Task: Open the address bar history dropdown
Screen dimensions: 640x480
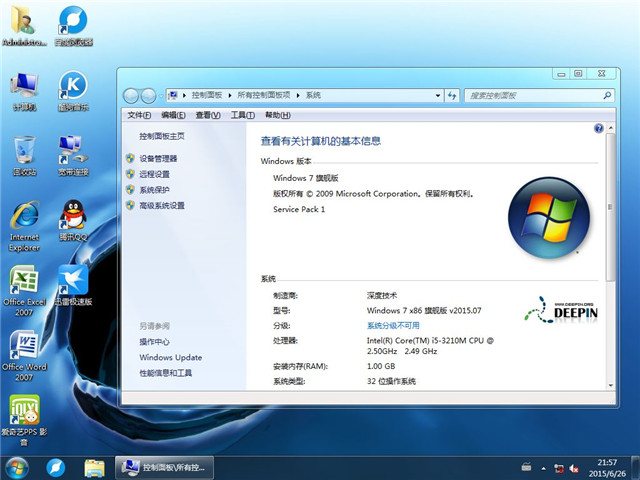Action: [x=438, y=96]
